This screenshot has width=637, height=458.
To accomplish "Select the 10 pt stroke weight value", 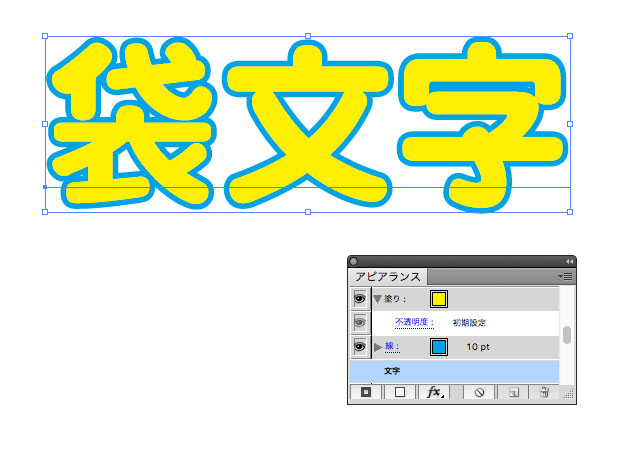I will [478, 347].
